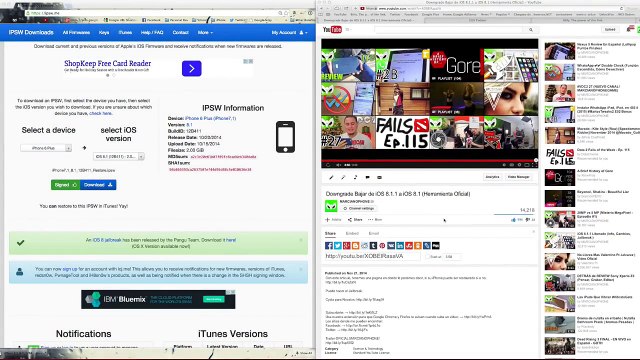Click the video info pencil icon
The image size is (640, 360).
coord(331,177)
